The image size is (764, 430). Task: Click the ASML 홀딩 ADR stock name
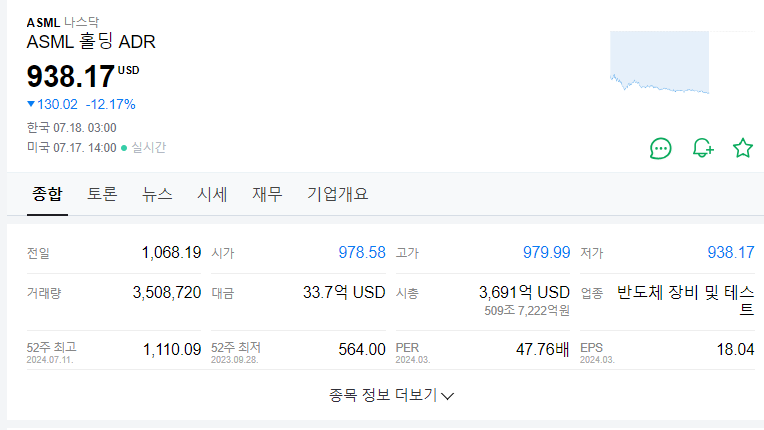91,42
